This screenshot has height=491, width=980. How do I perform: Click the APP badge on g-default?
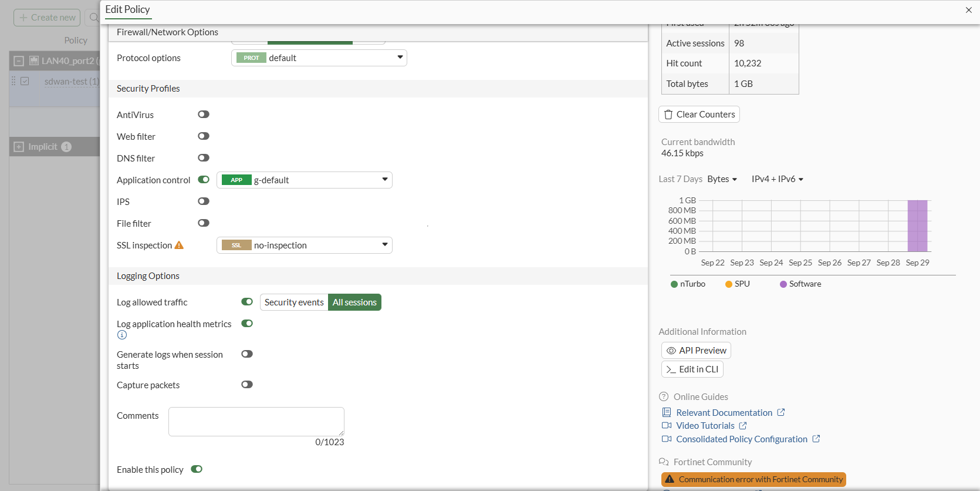tap(236, 180)
